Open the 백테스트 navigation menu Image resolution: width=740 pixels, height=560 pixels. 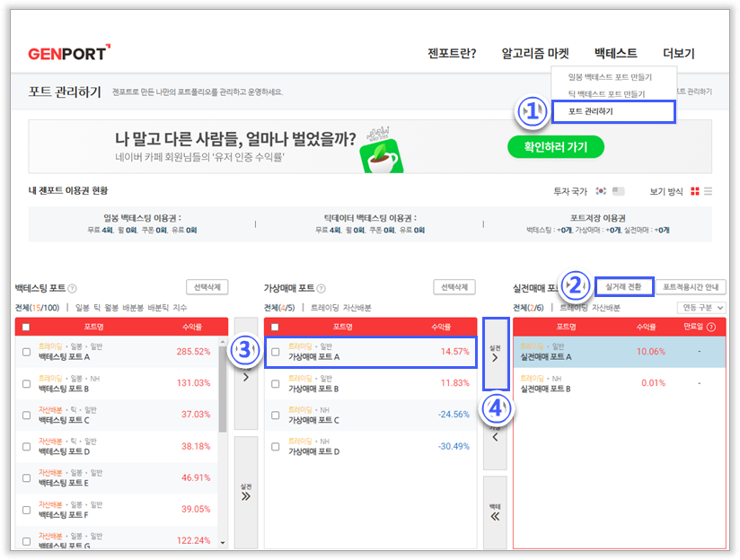(615, 54)
